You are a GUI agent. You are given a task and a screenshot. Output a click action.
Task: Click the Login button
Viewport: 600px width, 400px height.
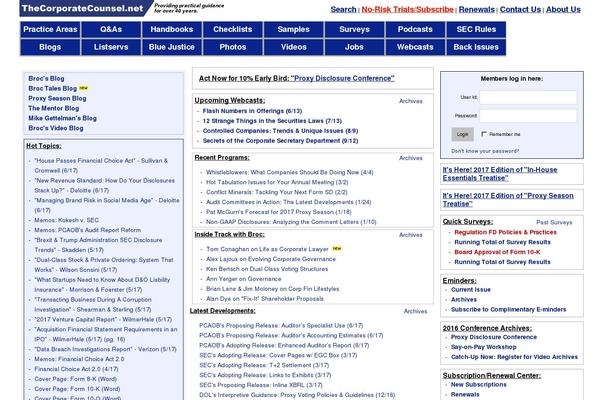[462, 134]
